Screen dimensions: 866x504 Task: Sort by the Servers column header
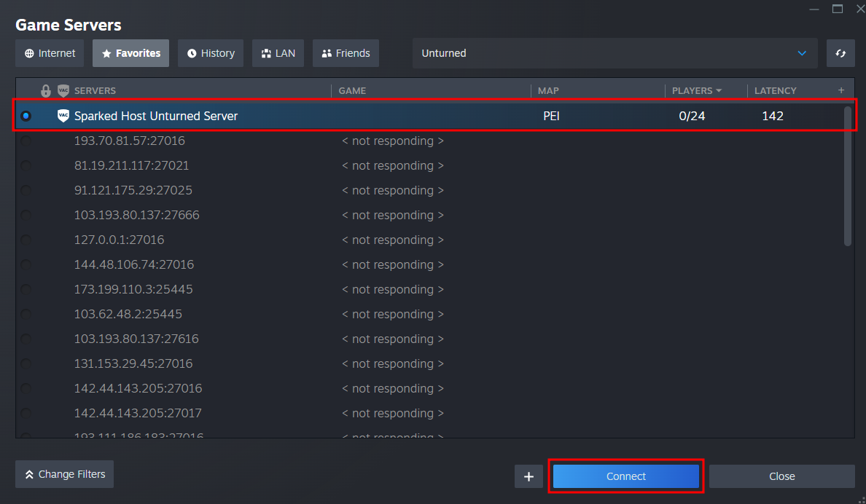[x=95, y=90]
